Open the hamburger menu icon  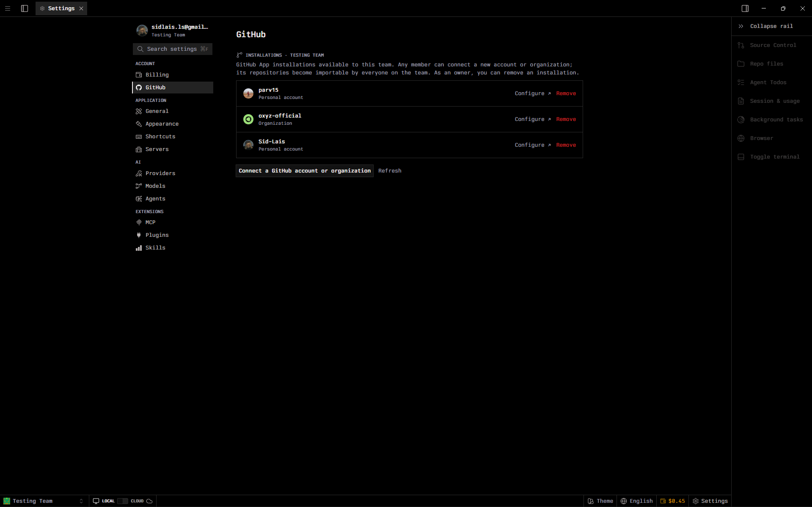tap(8, 8)
